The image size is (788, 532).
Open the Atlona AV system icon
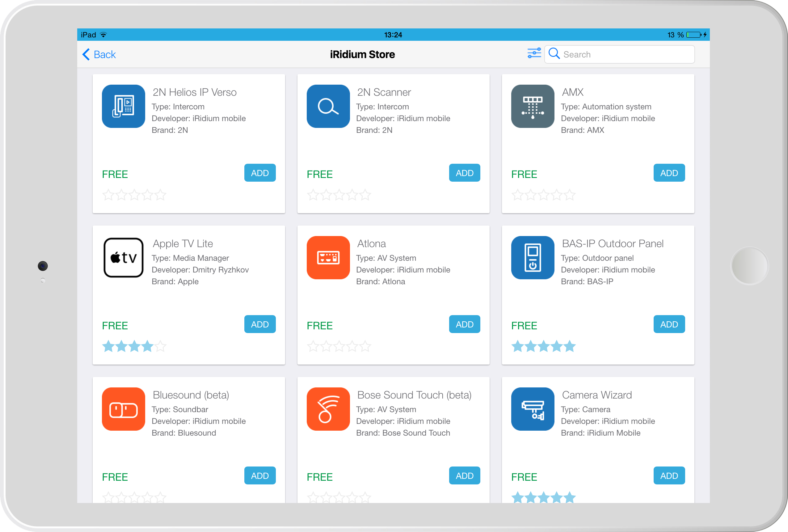(328, 258)
